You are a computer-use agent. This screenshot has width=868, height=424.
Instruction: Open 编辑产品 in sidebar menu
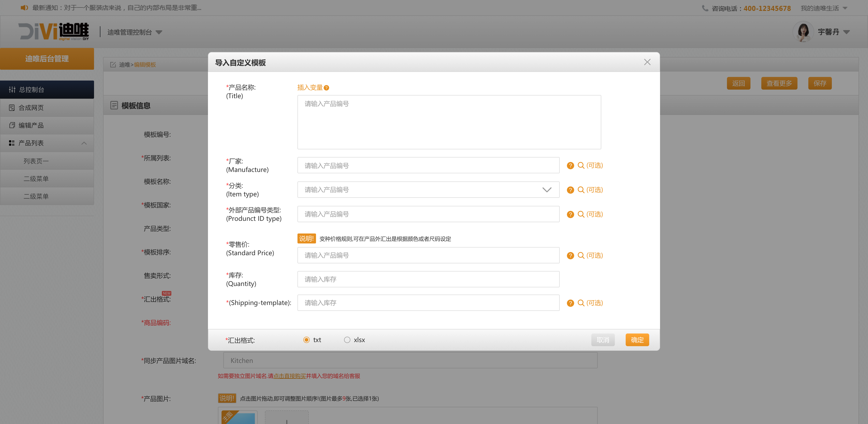31,126
